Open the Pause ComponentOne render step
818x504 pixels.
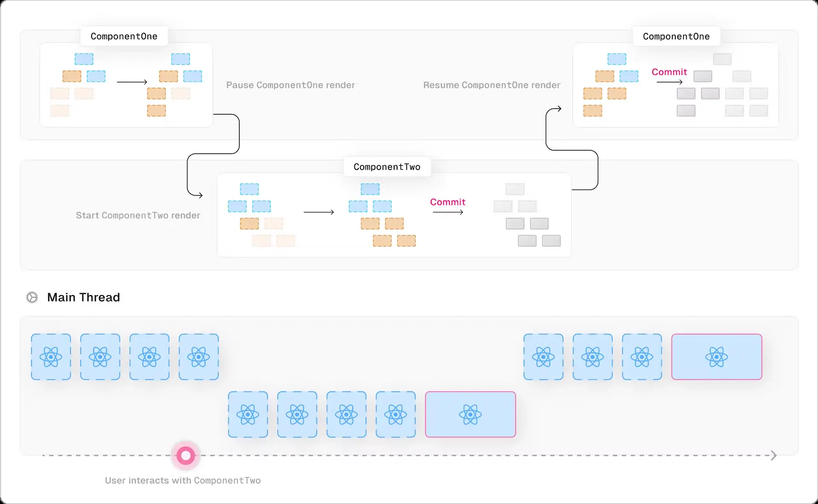pyautogui.click(x=290, y=85)
